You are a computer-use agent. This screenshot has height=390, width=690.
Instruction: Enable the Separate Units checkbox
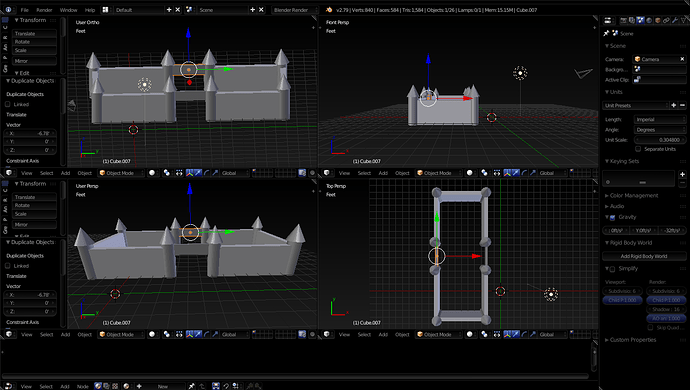(x=638, y=149)
